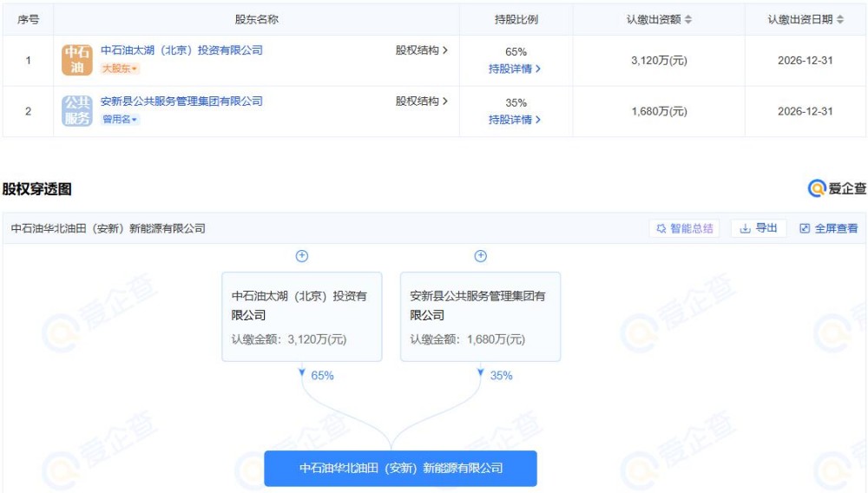Select the 中石油太湖 card in chart
The height and width of the screenshot is (493, 868).
coord(301,317)
